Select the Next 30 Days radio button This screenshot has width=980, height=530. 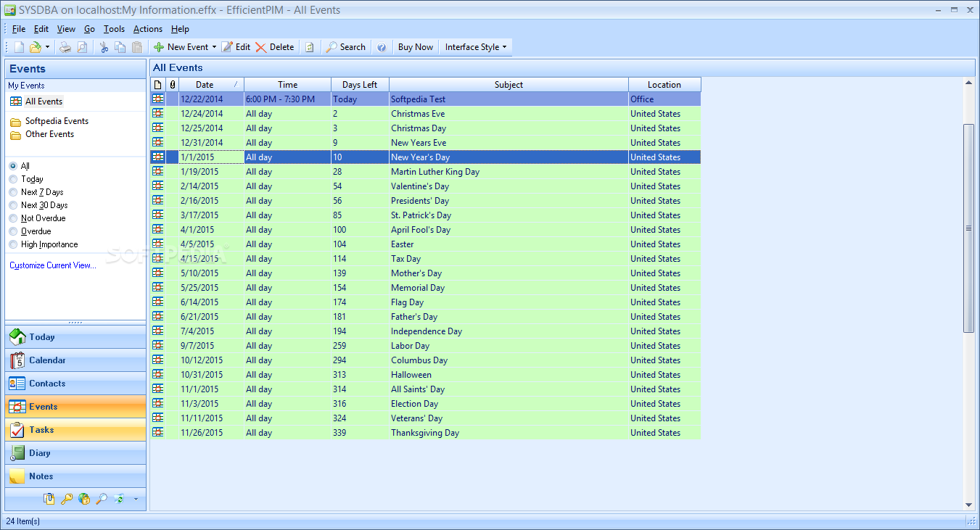click(x=13, y=205)
